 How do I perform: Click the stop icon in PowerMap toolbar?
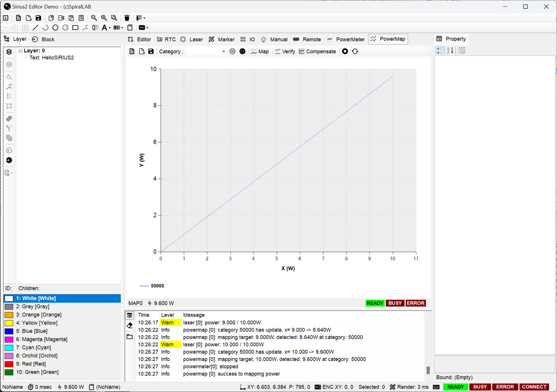pos(345,51)
